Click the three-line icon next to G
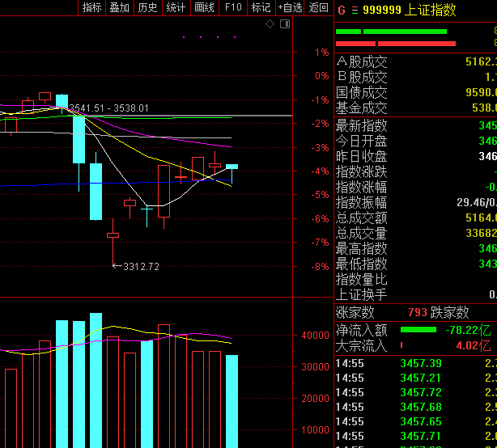The image size is (497, 448). (x=354, y=11)
